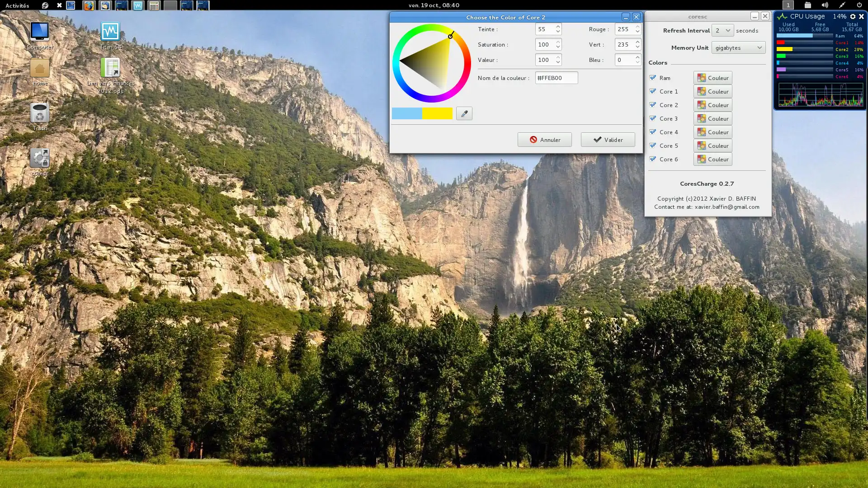Click the coresc desktop launcher
Screen dimensions: 868x488
[x=40, y=158]
